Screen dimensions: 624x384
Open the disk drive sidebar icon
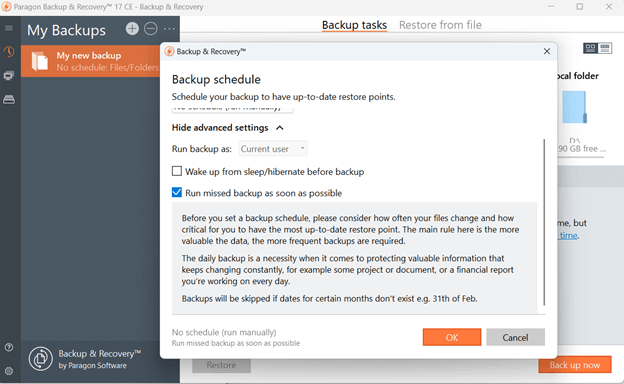pos(9,99)
